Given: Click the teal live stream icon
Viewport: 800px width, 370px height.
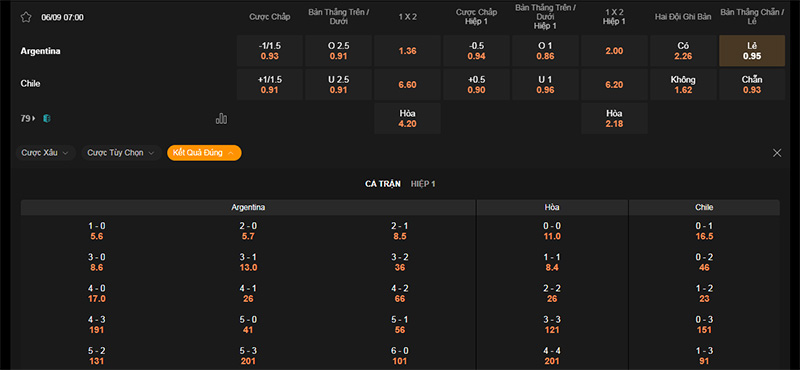Looking at the screenshot, I should pos(47,118).
